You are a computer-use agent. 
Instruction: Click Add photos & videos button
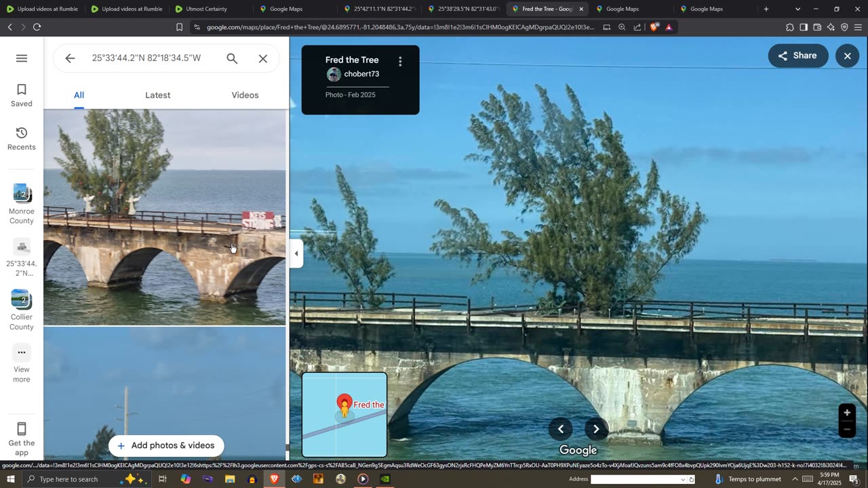[166, 445]
